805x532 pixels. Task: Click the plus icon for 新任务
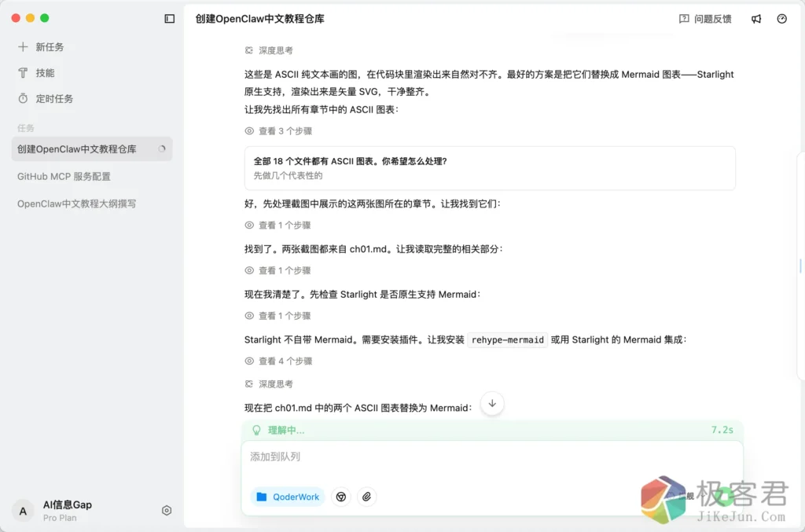[x=23, y=47]
